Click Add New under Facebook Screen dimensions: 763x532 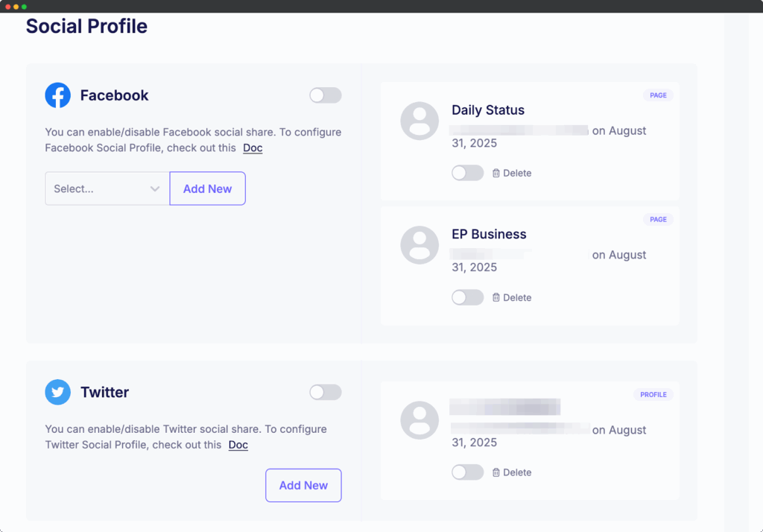(207, 189)
